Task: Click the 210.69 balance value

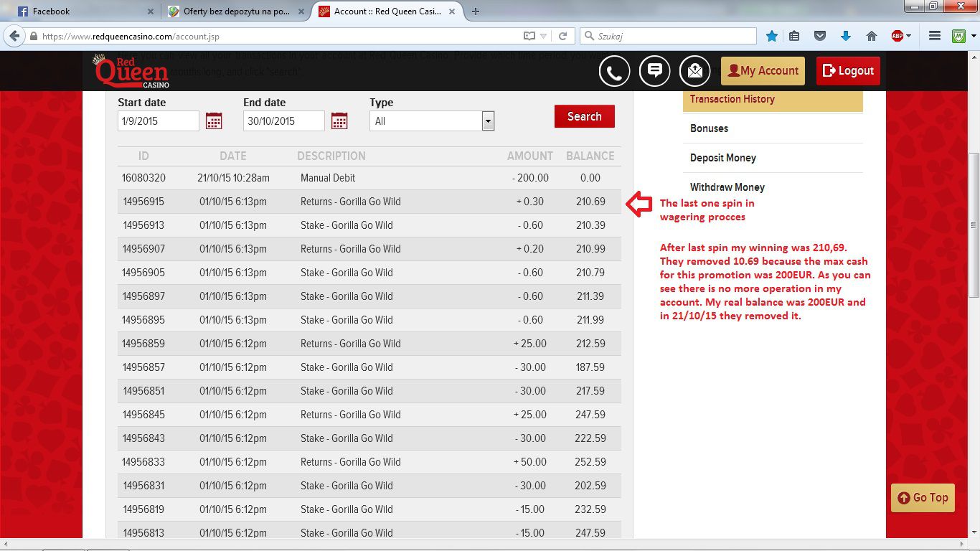Action: coord(590,202)
